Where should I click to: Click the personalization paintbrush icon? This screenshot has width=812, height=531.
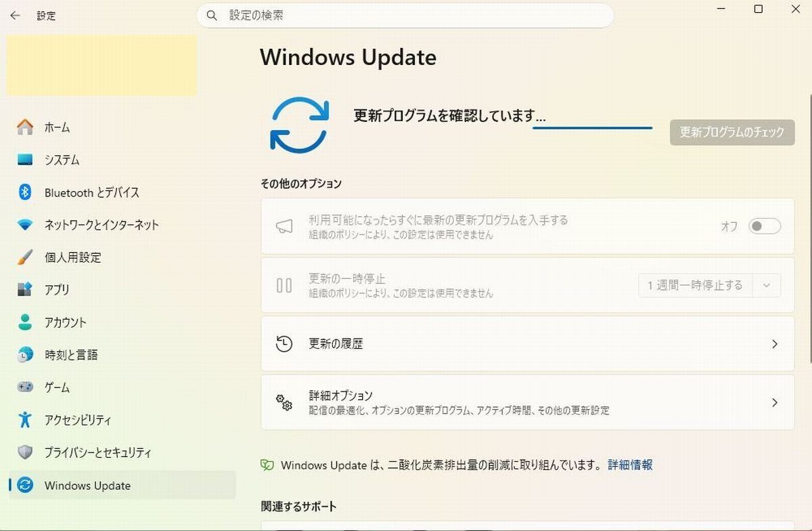tap(25, 257)
